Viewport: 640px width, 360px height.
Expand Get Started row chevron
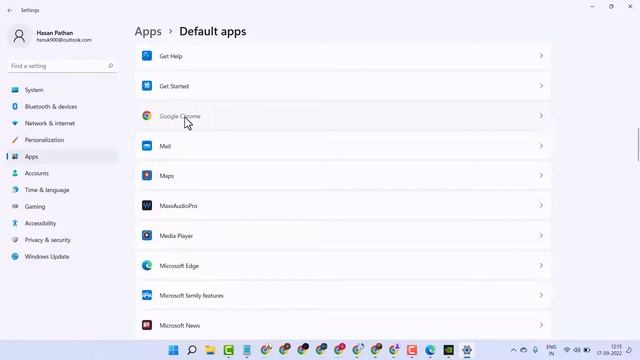541,86
